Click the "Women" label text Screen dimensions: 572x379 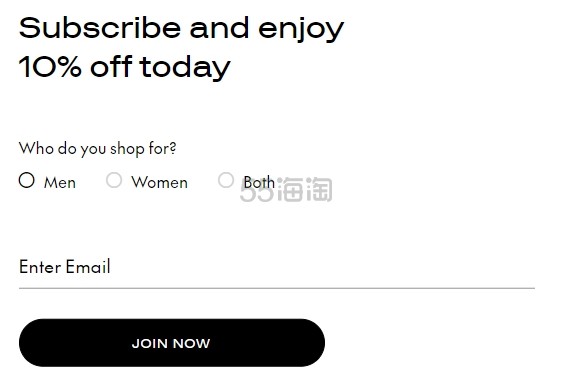(160, 182)
